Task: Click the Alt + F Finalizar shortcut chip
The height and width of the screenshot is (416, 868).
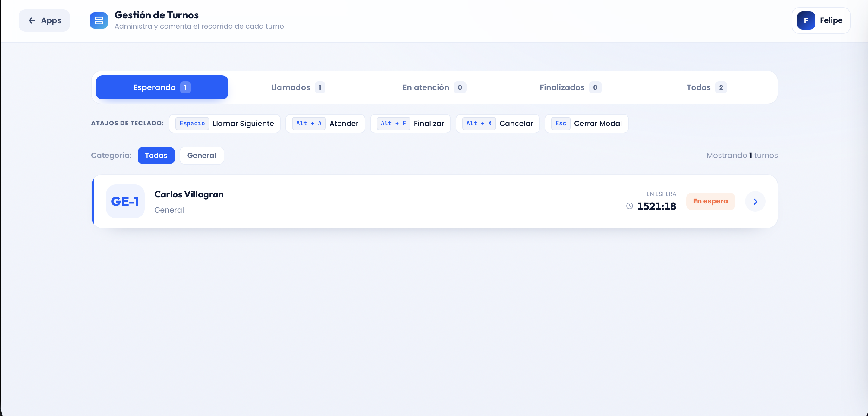Action: (x=410, y=124)
